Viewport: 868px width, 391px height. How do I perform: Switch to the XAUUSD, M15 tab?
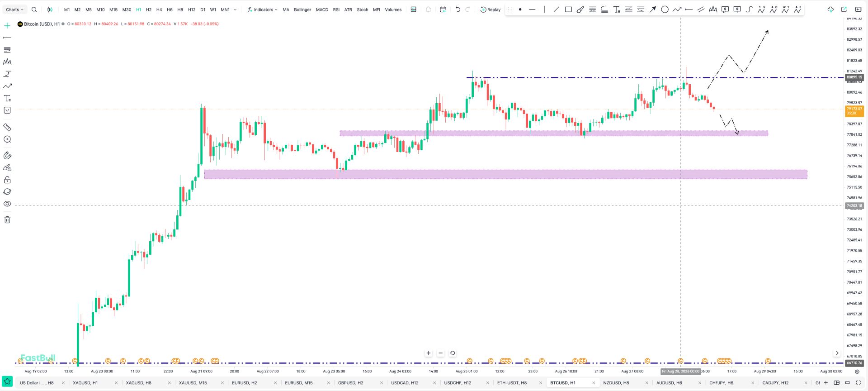[193, 383]
